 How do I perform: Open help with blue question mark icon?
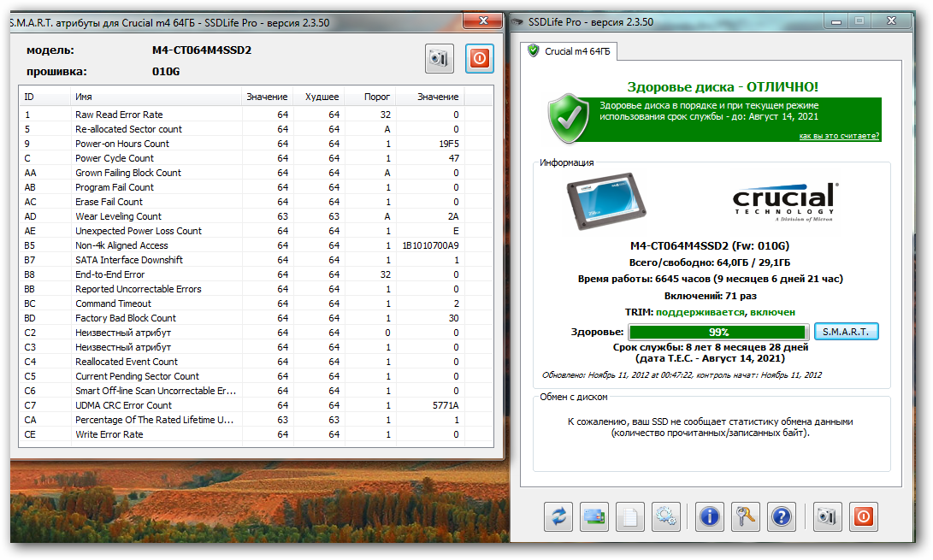(780, 516)
